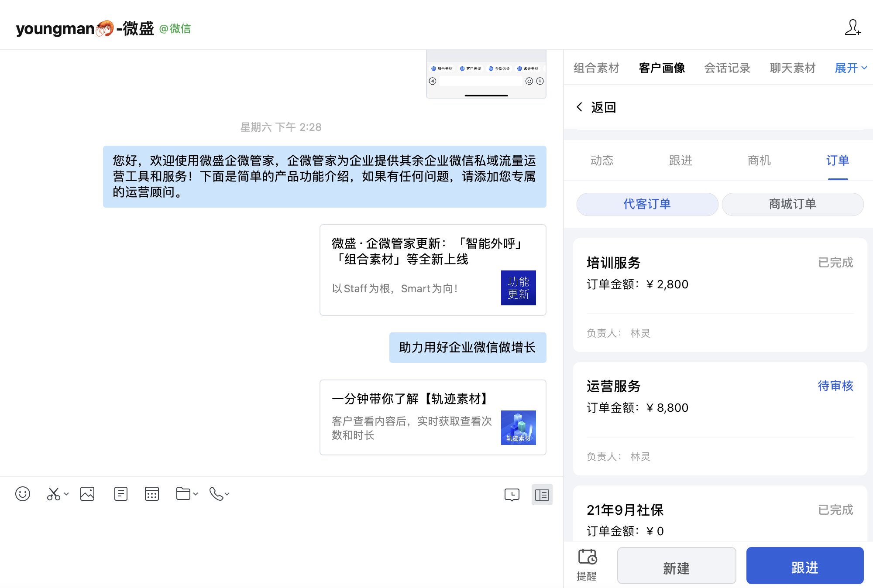Viewport: 873px width, 588px height.
Task: Open the document note icon
Action: (120, 494)
